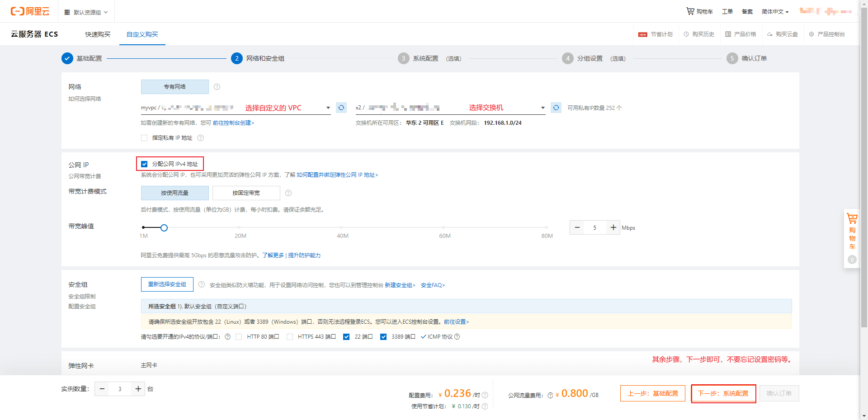This screenshot has width=868, height=420.
Task: Show help for VPC network type
Action: click(x=217, y=87)
